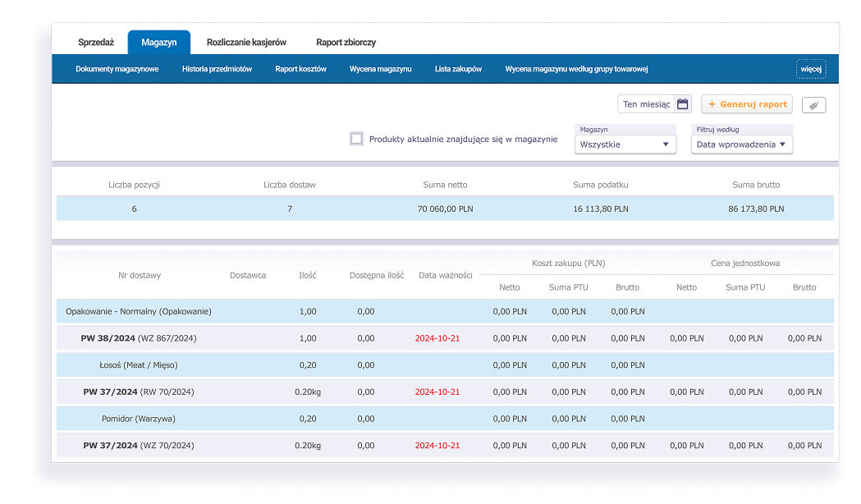Select the Raport zbiorczy tab
Screen dimensions: 861x504
coord(346,43)
